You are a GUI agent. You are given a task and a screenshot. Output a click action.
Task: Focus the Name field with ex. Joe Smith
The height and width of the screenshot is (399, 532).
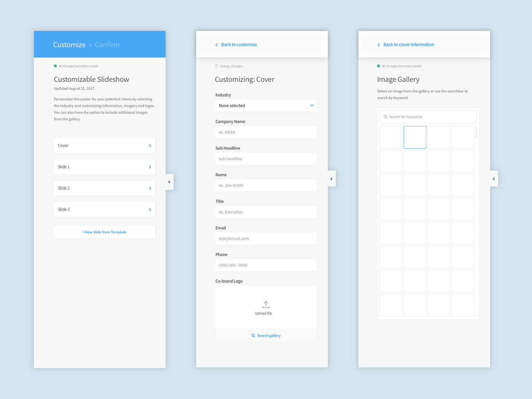pyautogui.click(x=266, y=185)
